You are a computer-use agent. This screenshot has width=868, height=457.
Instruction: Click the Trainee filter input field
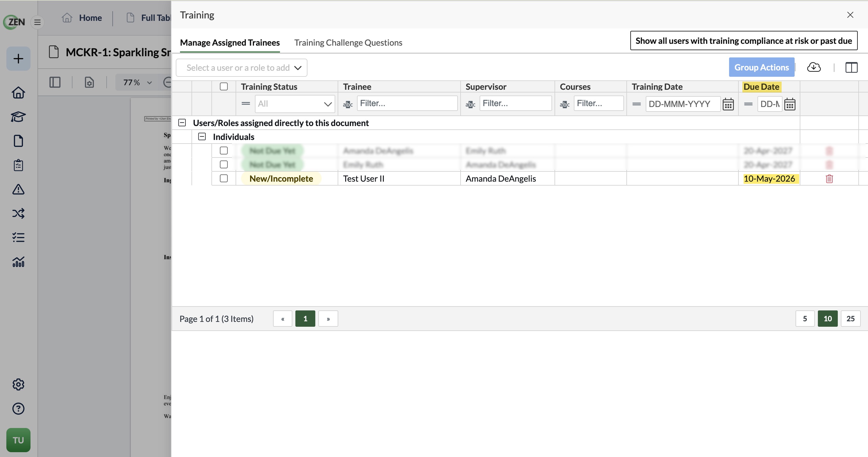[x=407, y=103]
